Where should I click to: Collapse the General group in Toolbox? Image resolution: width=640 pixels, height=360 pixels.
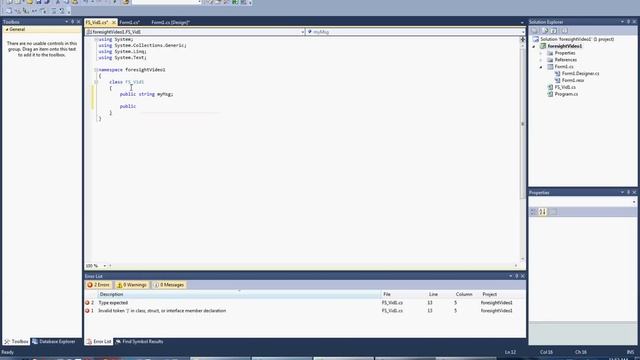pyautogui.click(x=7, y=29)
